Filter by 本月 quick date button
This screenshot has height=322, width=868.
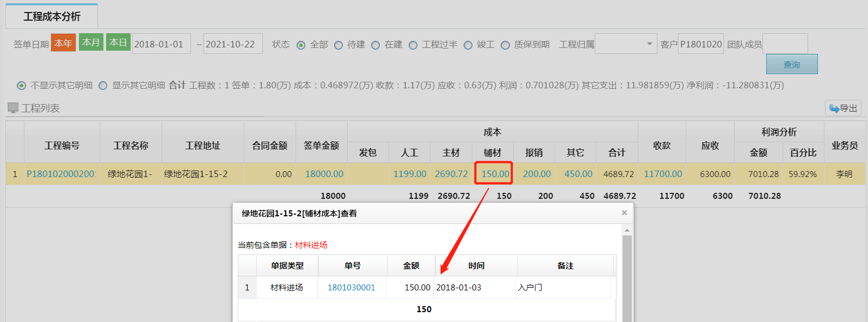[91, 42]
